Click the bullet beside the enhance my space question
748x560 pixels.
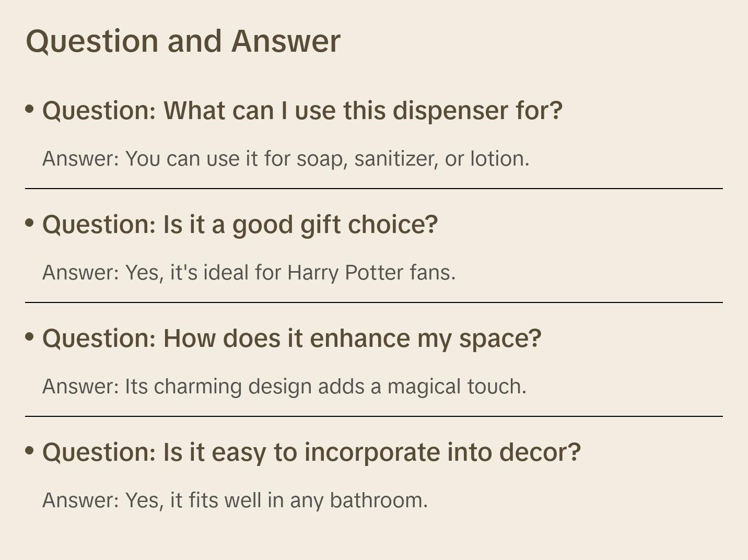(30, 336)
